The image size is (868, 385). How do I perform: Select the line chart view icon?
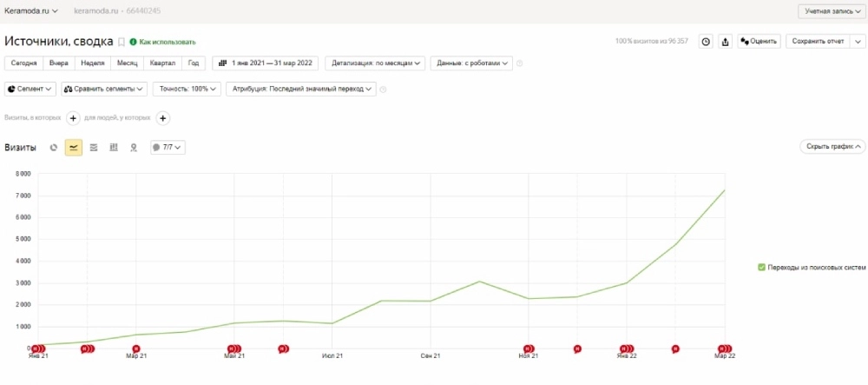[x=74, y=148]
